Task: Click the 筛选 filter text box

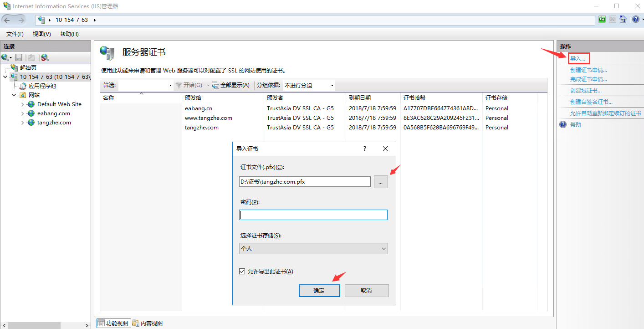Action: click(x=143, y=85)
